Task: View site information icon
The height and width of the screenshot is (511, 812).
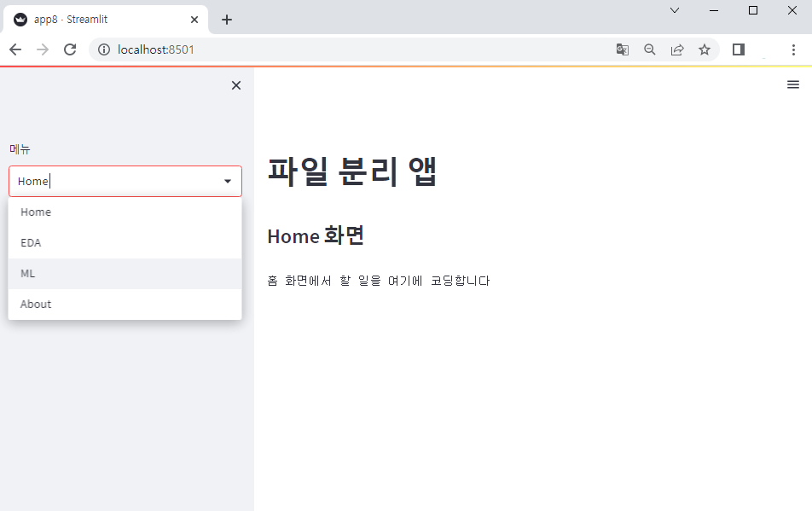Action: tap(104, 49)
